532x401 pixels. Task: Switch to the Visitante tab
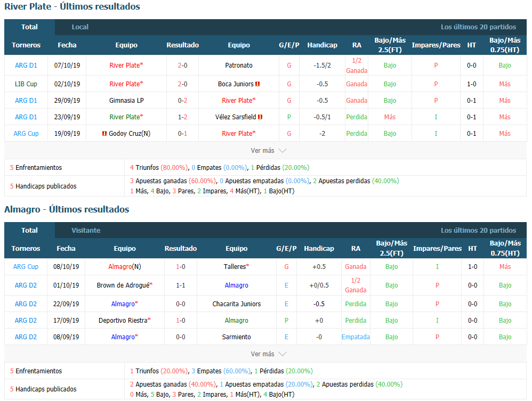[x=86, y=231]
